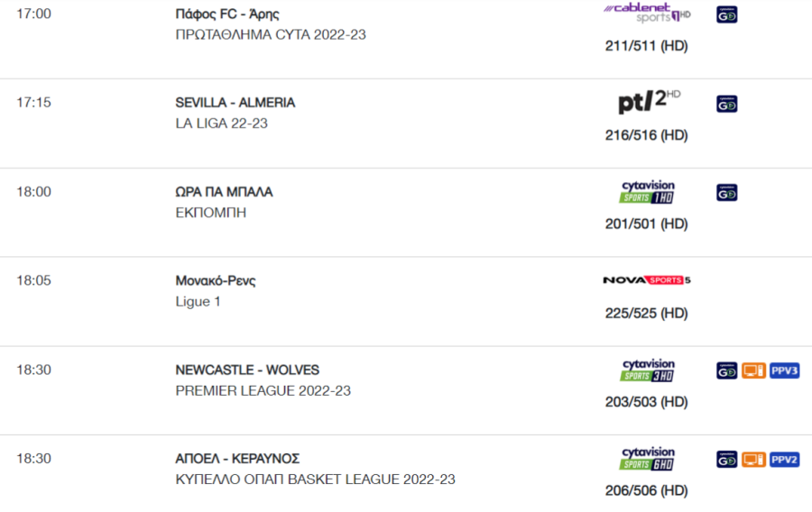812x512 pixels.
Task: Click the Πάφος FC - Άρης match title
Action: pyautogui.click(x=227, y=14)
